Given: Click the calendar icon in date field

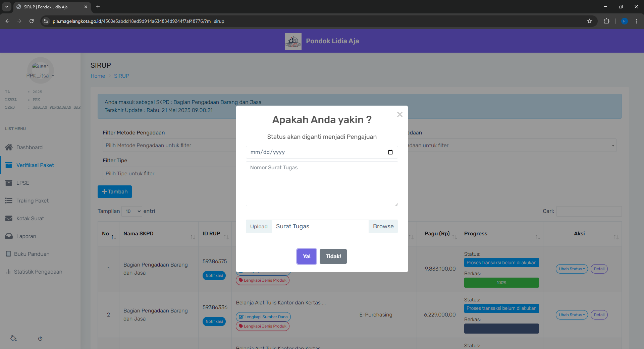Looking at the screenshot, I should point(390,152).
